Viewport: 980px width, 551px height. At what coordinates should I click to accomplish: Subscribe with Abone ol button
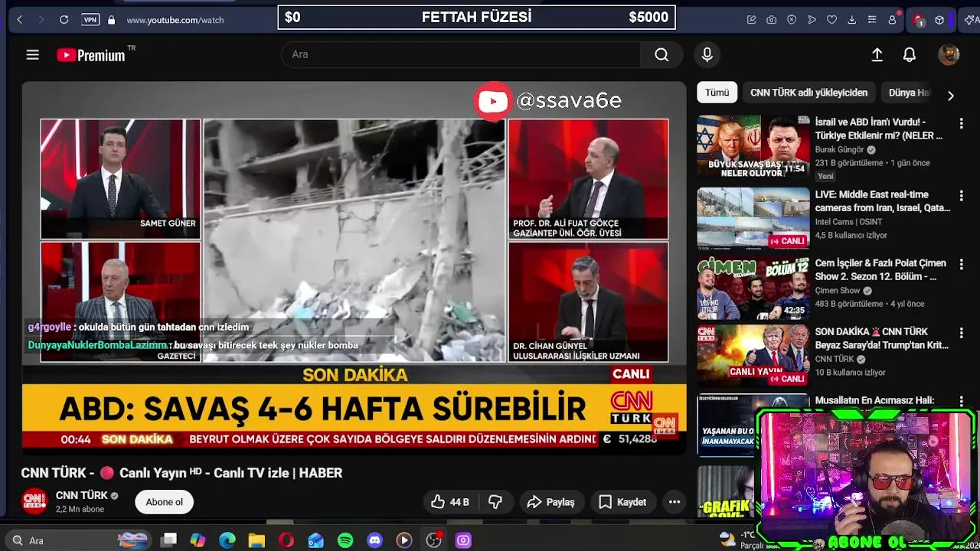pyautogui.click(x=165, y=502)
